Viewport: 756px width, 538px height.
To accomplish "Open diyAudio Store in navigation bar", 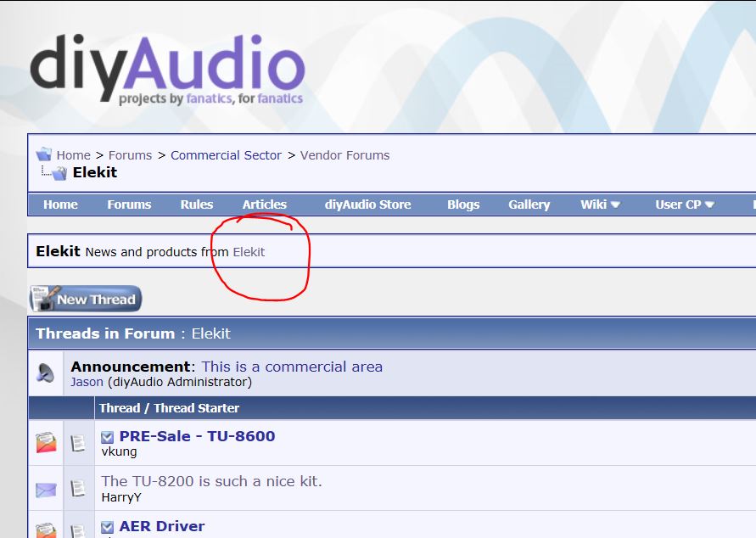I will (368, 205).
